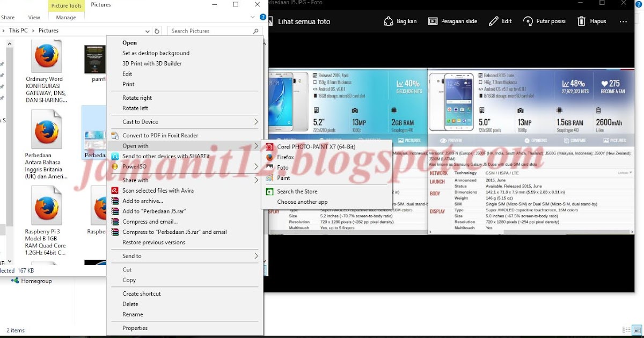The height and width of the screenshot is (338, 644).
Task: Click Open in context menu
Action: point(129,43)
